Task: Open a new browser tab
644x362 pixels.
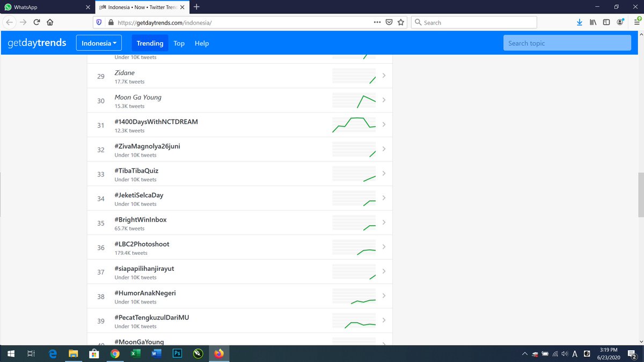Action: pos(197,7)
